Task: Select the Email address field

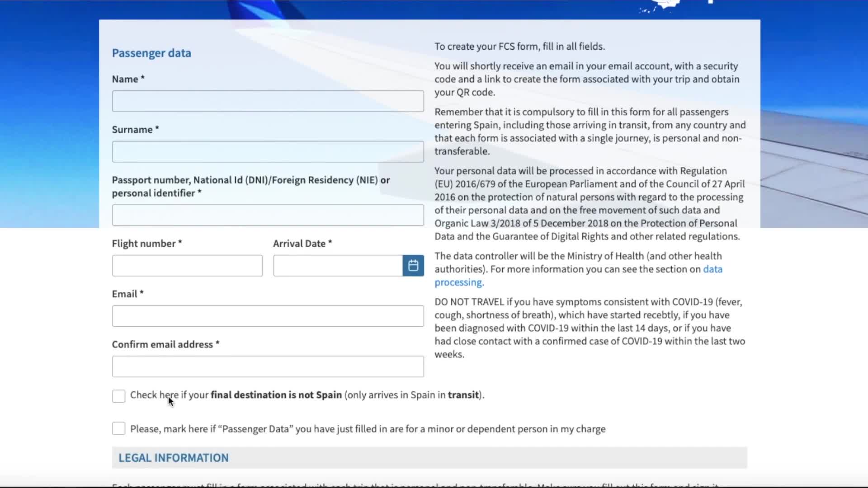Action: [x=268, y=316]
